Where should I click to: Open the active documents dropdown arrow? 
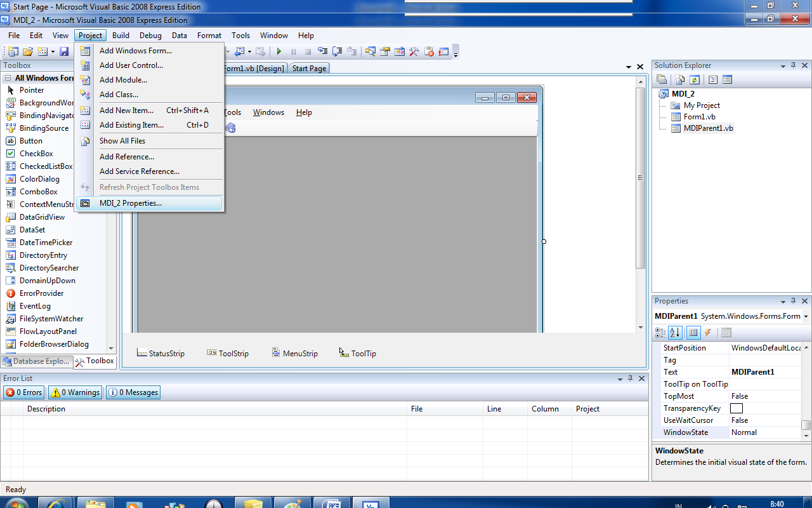click(629, 67)
